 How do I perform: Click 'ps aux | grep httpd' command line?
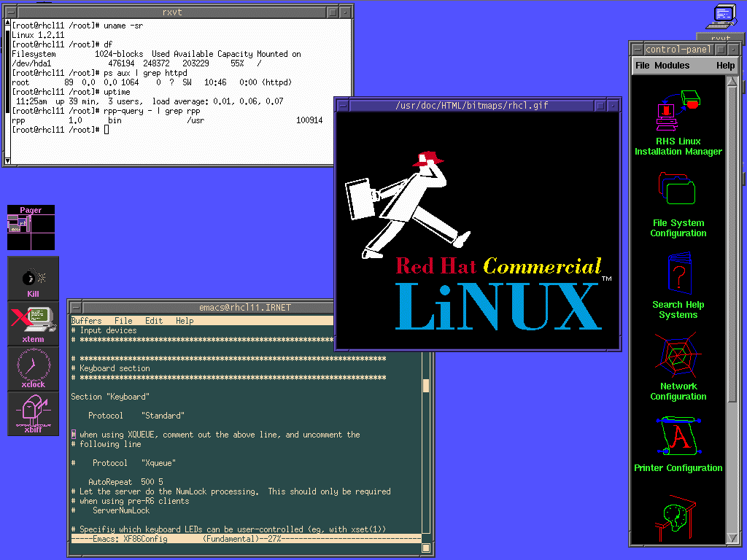click(x=145, y=74)
